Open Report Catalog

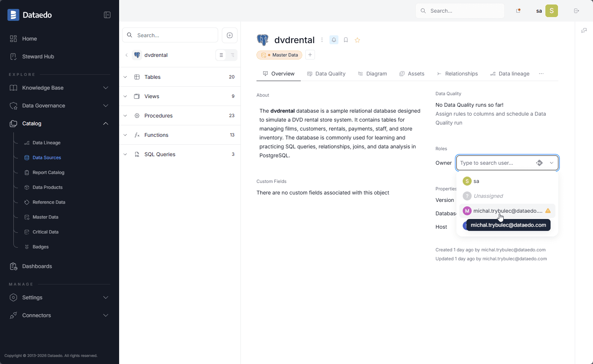tap(48, 173)
